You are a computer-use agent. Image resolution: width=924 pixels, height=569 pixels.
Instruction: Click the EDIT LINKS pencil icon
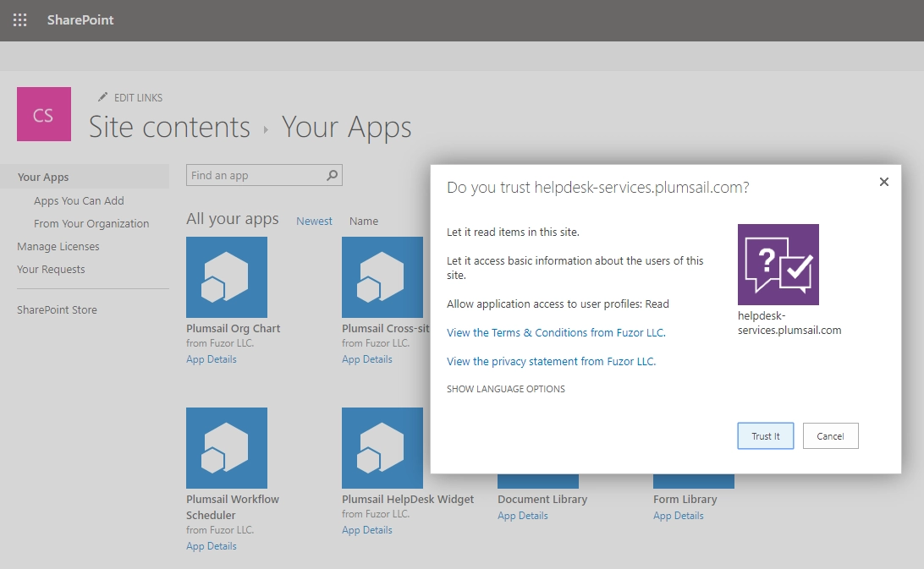click(103, 96)
